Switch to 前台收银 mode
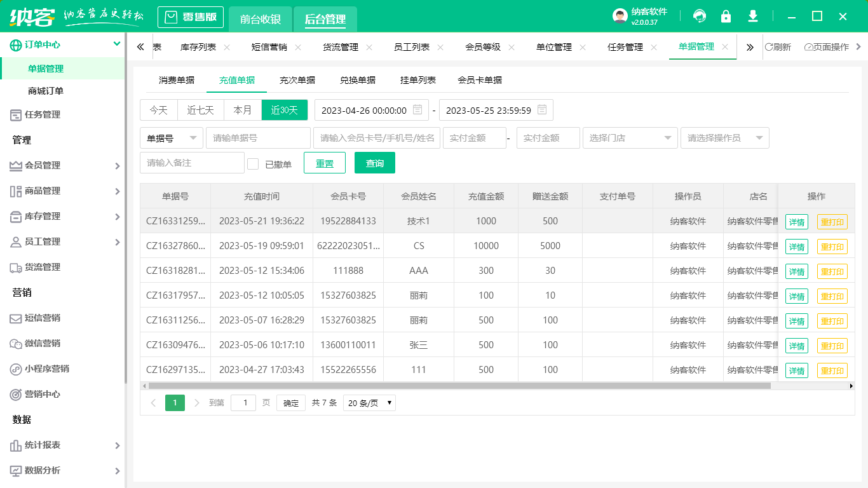 pos(261,19)
